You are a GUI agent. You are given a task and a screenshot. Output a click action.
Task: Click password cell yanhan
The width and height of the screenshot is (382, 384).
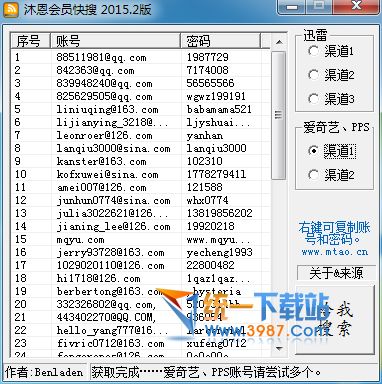click(205, 135)
